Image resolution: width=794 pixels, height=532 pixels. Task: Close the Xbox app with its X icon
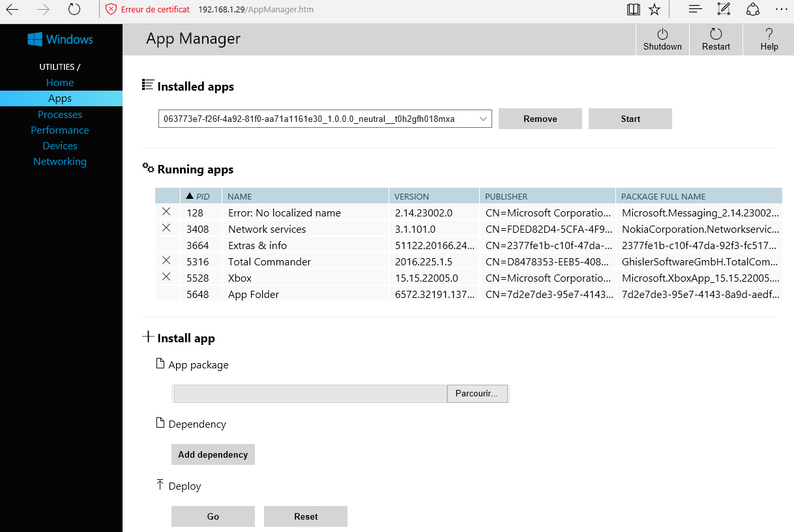pos(166,277)
